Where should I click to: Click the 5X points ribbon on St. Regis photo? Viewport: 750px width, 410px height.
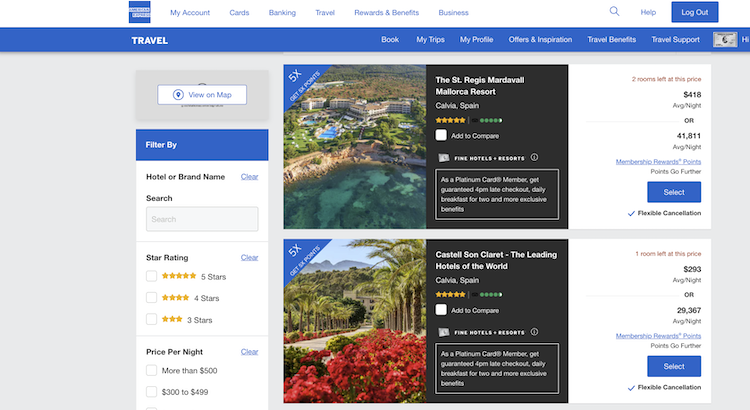click(x=302, y=82)
